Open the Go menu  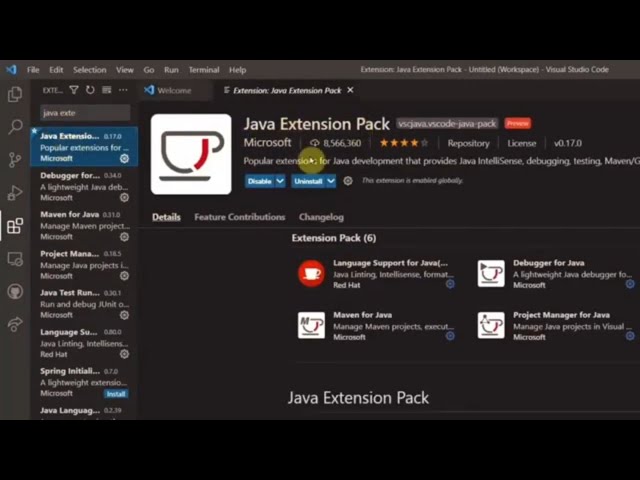point(149,70)
